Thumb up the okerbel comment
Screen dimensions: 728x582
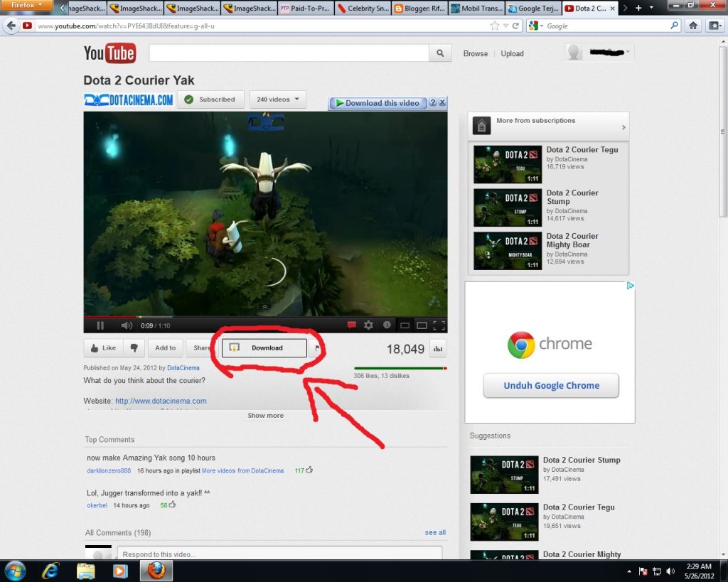coord(172,505)
